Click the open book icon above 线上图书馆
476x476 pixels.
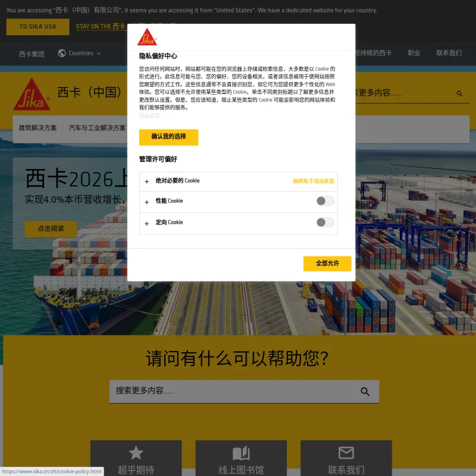pyautogui.click(x=241, y=453)
